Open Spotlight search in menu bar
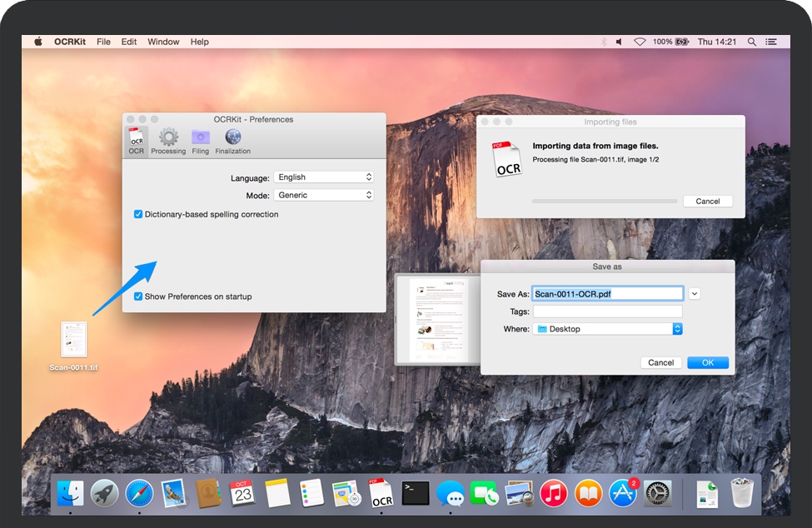812x528 pixels. 752,42
